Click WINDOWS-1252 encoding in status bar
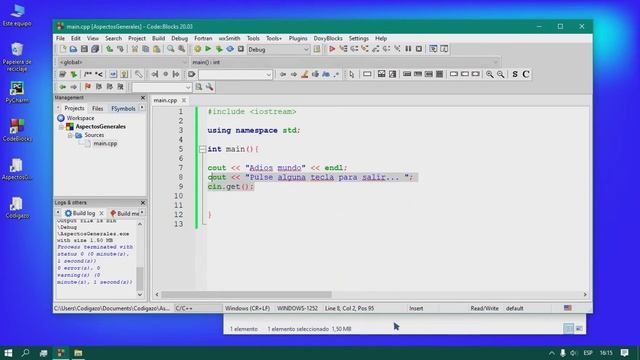Image resolution: width=640 pixels, height=360 pixels. click(x=297, y=309)
